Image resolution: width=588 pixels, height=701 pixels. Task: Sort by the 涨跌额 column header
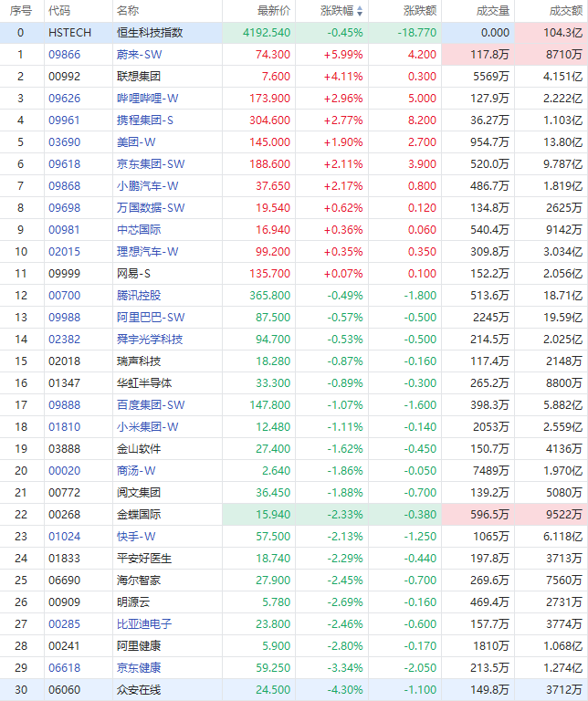(420, 11)
